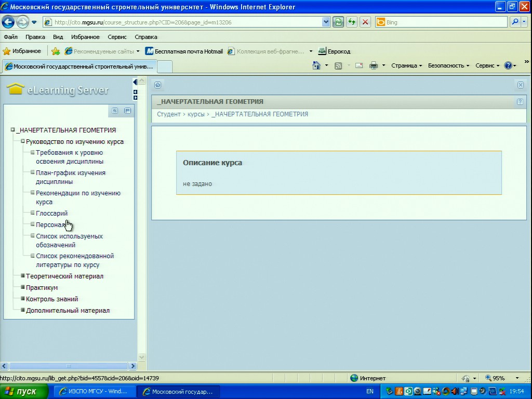
Task: Click the help icon beside course title
Action: [x=520, y=101]
